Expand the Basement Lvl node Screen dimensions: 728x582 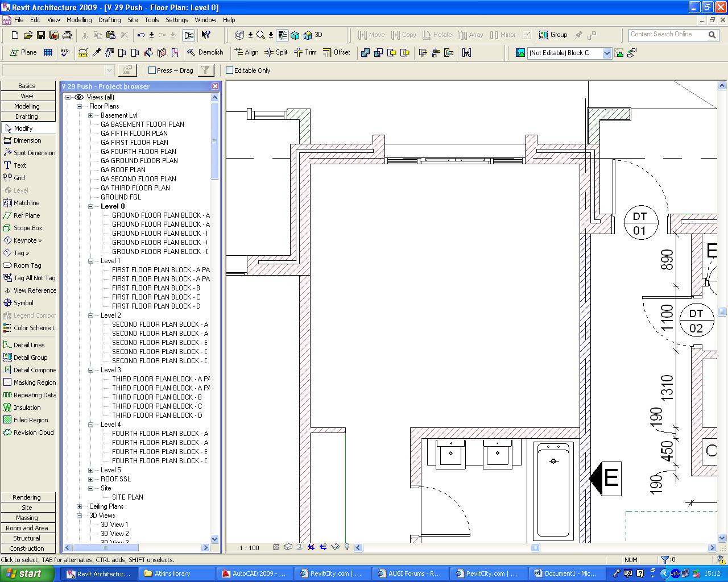pyautogui.click(x=90, y=115)
